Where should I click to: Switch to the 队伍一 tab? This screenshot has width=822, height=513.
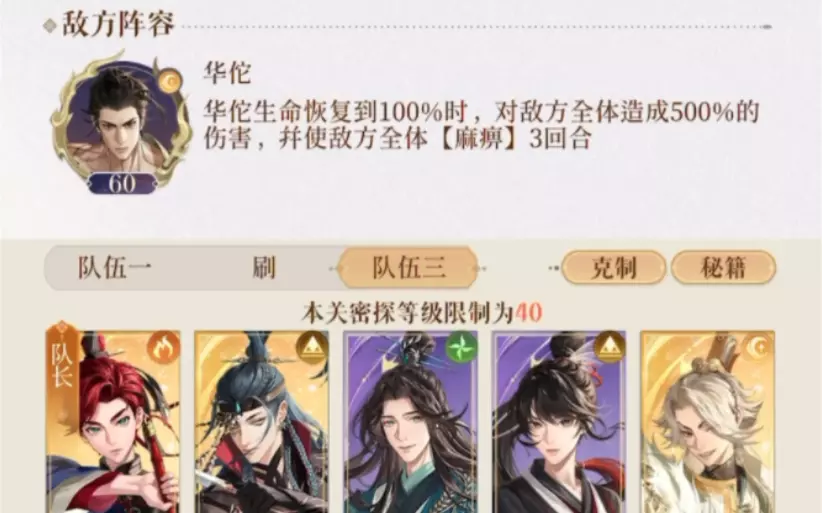pos(115,268)
